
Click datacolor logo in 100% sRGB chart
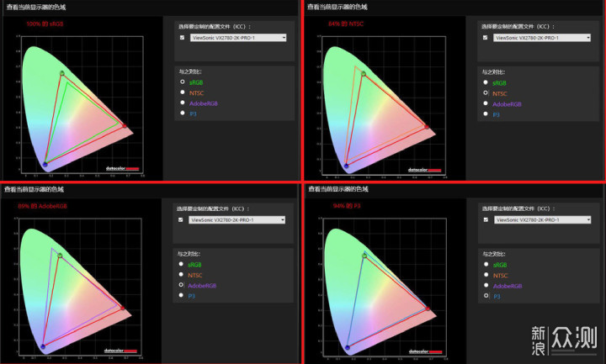(122, 168)
